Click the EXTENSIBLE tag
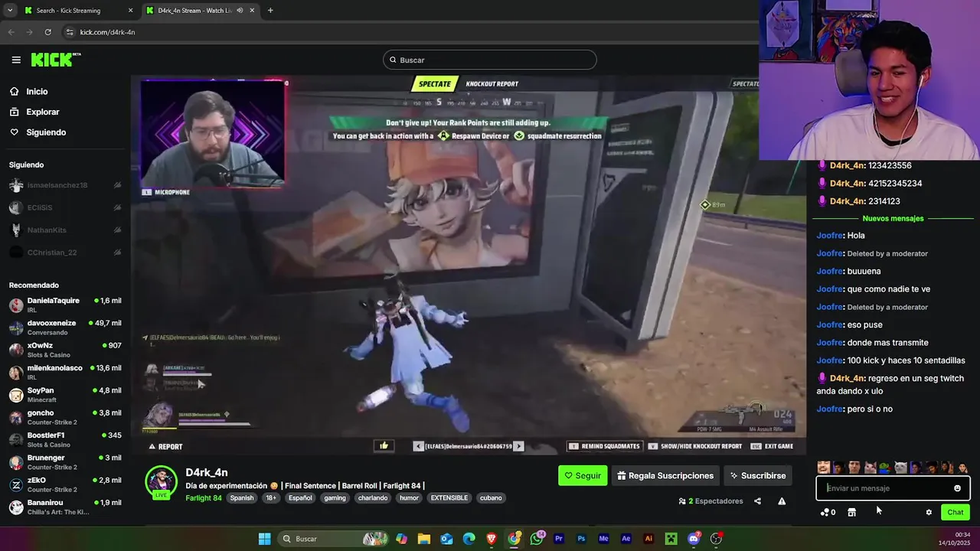The width and height of the screenshot is (980, 551). pos(449,498)
